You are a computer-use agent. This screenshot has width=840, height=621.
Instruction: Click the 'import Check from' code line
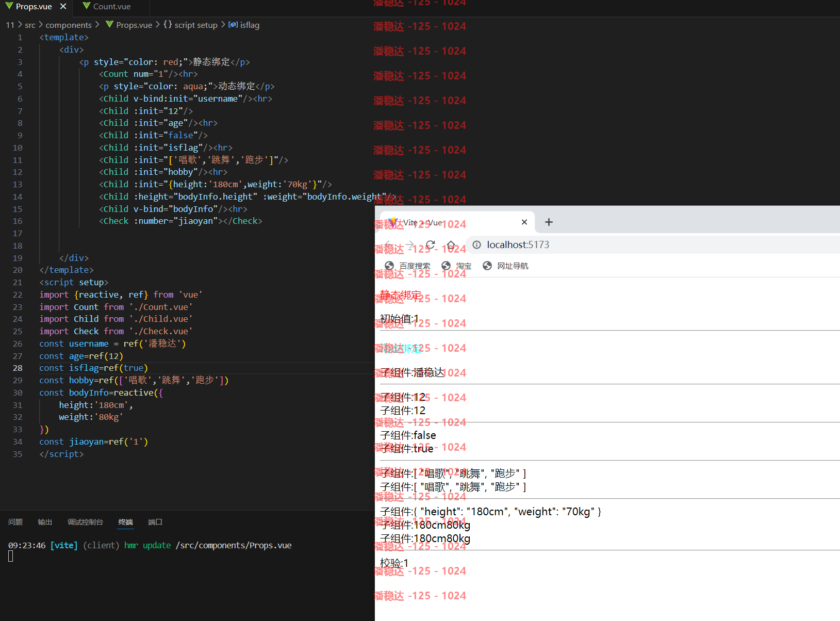click(x=116, y=331)
